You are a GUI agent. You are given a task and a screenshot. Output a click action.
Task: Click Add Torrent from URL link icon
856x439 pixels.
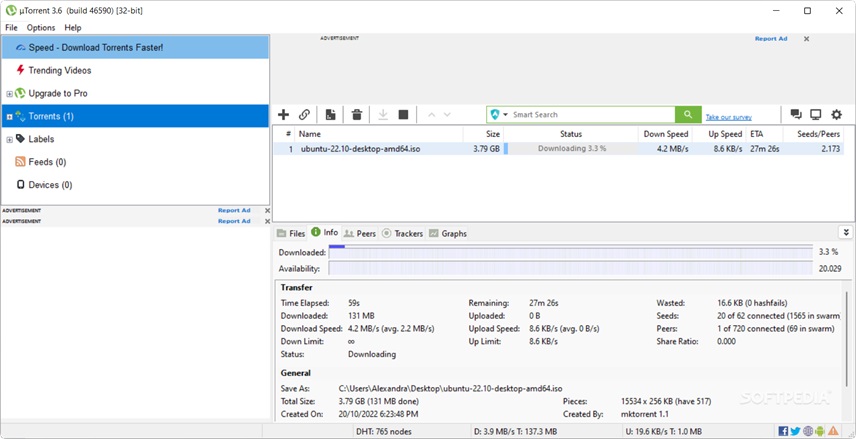(x=305, y=115)
